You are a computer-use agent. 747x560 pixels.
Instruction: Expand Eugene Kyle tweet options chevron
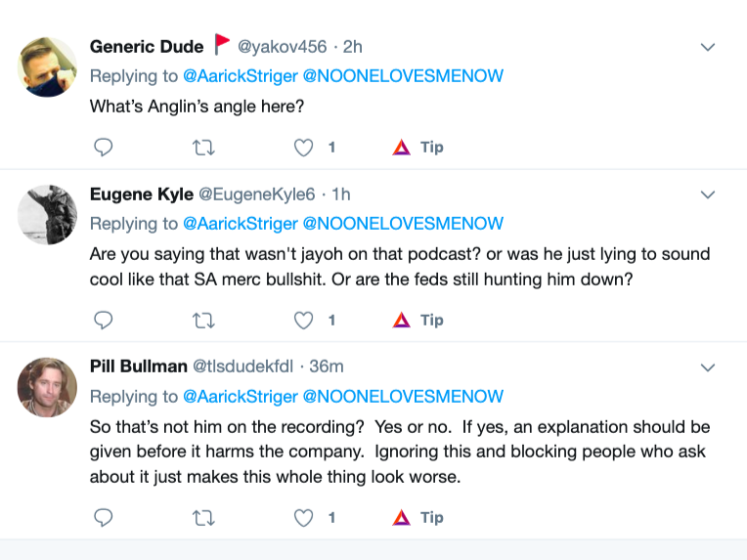708,194
